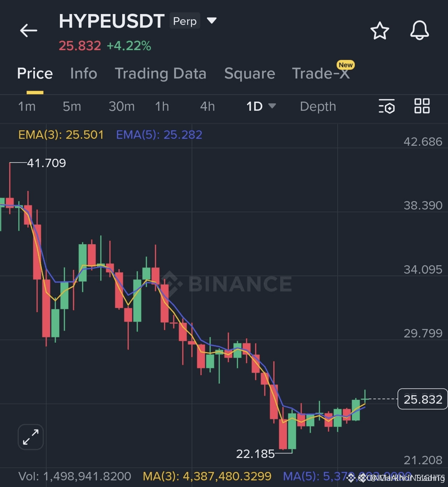The width and height of the screenshot is (448, 487).
Task: Expand chart to fullscreen
Action: (x=31, y=437)
